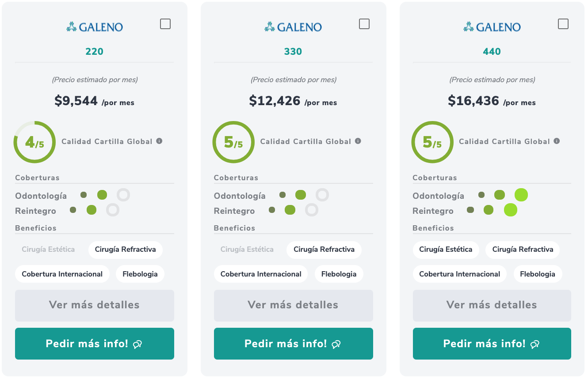The height and width of the screenshot is (379, 588).
Task: Click the $12,426 price on plan 330
Action: coord(275,101)
